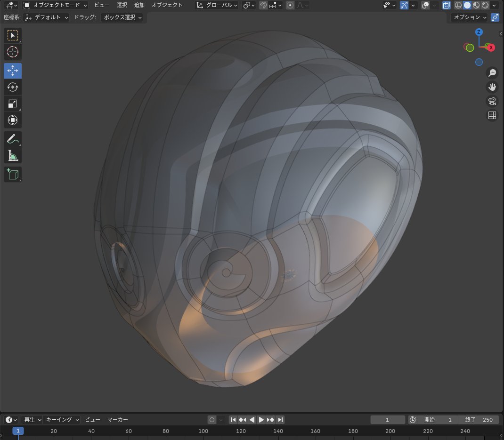Click the negative Z blue gizmo circle
Image resolution: width=504 pixels, height=440 pixels.
tap(479, 62)
